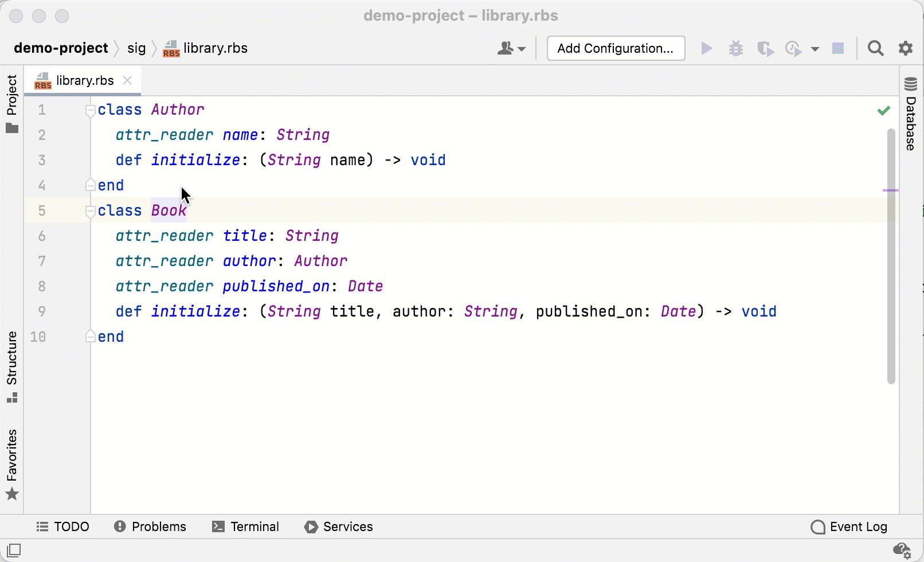Open the user account dropdown
This screenshot has height=562, width=924.
click(x=511, y=48)
